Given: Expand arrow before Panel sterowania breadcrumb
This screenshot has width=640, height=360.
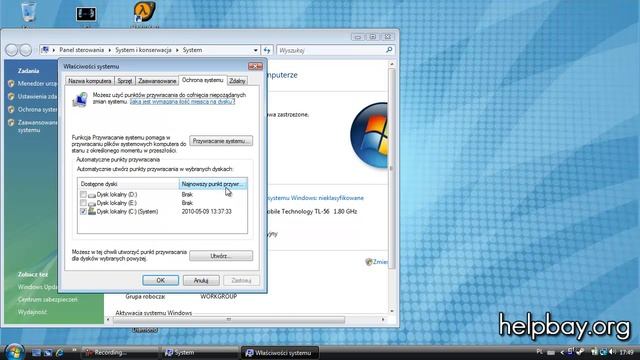Looking at the screenshot, I should coord(53,50).
